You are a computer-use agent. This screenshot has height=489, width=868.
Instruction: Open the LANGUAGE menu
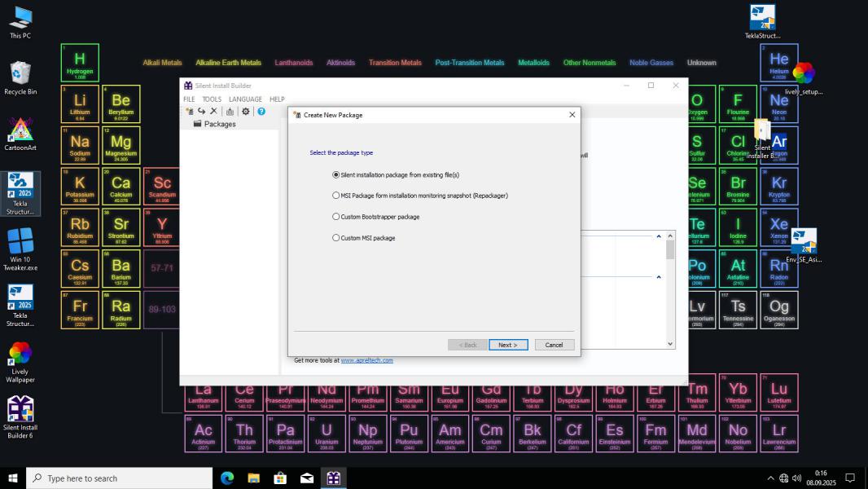(245, 99)
